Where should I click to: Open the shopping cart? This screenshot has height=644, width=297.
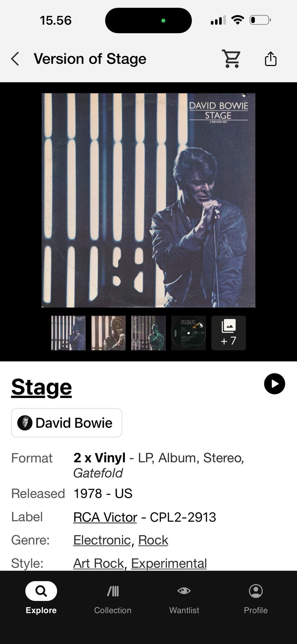231,59
